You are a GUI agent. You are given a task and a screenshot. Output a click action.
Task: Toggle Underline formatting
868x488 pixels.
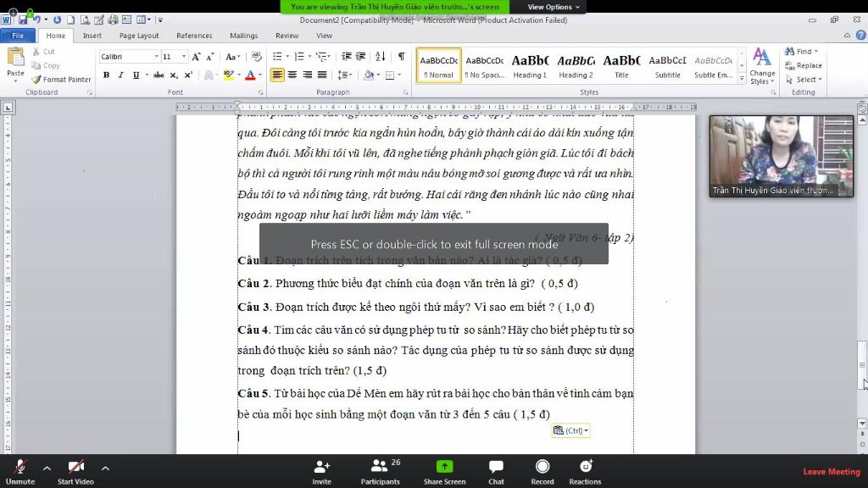point(136,75)
